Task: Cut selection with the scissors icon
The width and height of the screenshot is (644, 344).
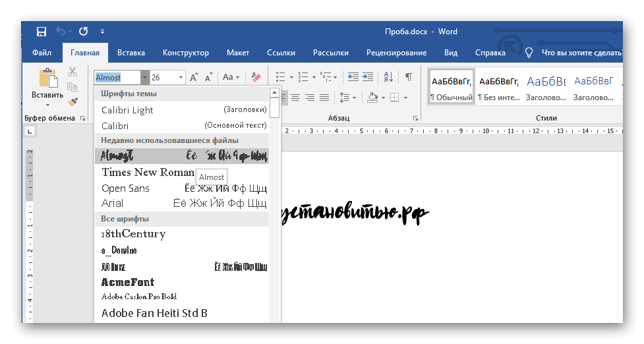Action: click(73, 72)
